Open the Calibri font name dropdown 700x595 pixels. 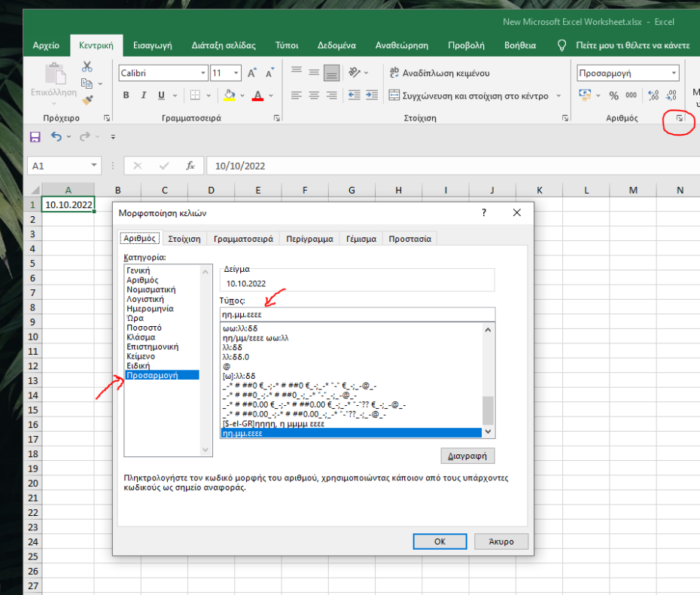[203, 74]
